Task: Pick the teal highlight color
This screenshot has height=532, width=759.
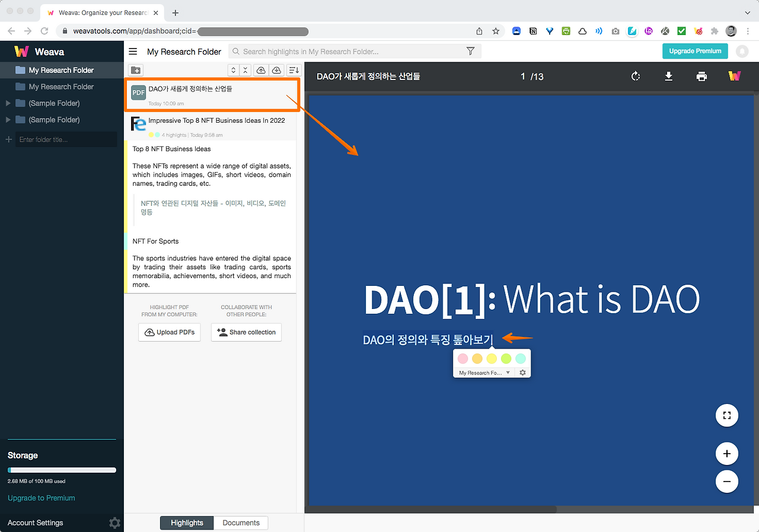Action: pos(520,358)
